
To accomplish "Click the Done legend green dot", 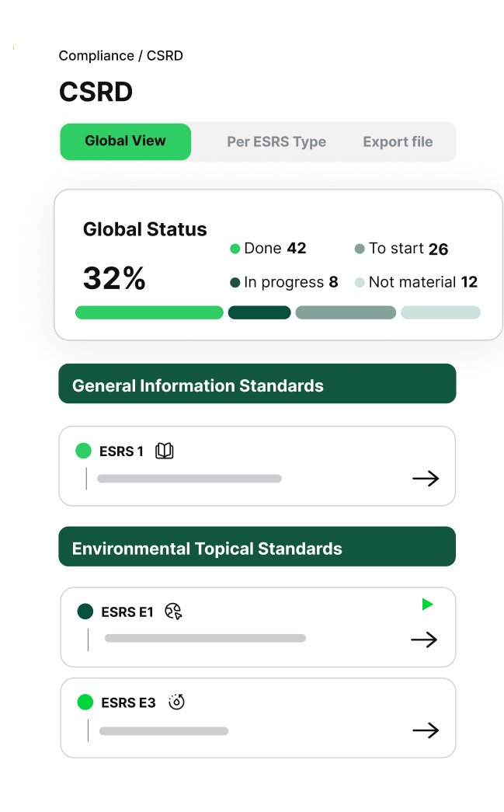I will (x=235, y=249).
